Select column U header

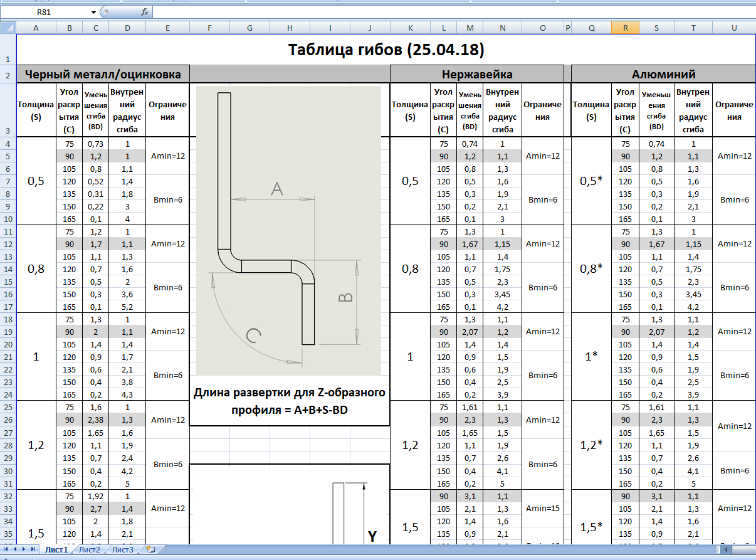tap(733, 28)
